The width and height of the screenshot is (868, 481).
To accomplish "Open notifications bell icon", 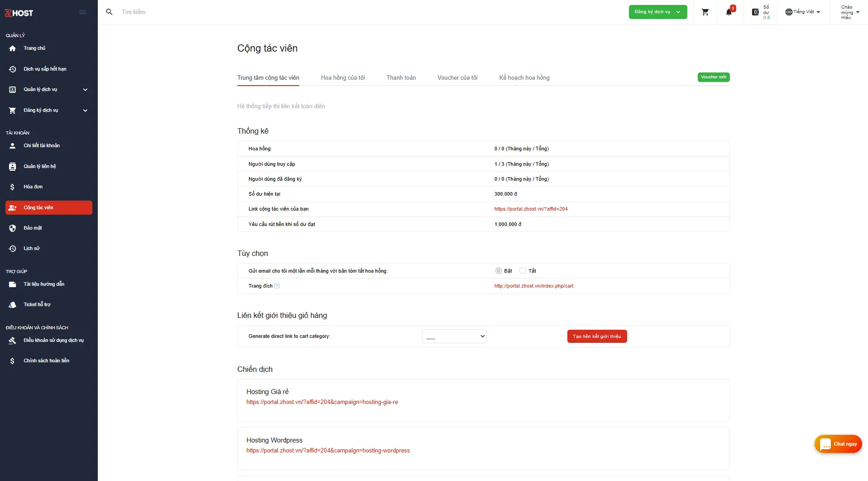I will (x=729, y=12).
